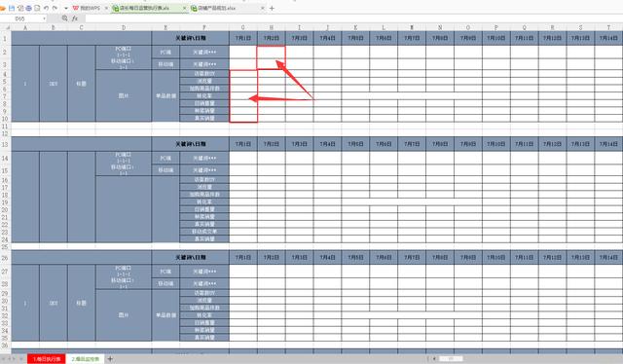This screenshot has width=623, height=364.
Task: Click the magnifier icon beside fx
Action: (65, 18)
